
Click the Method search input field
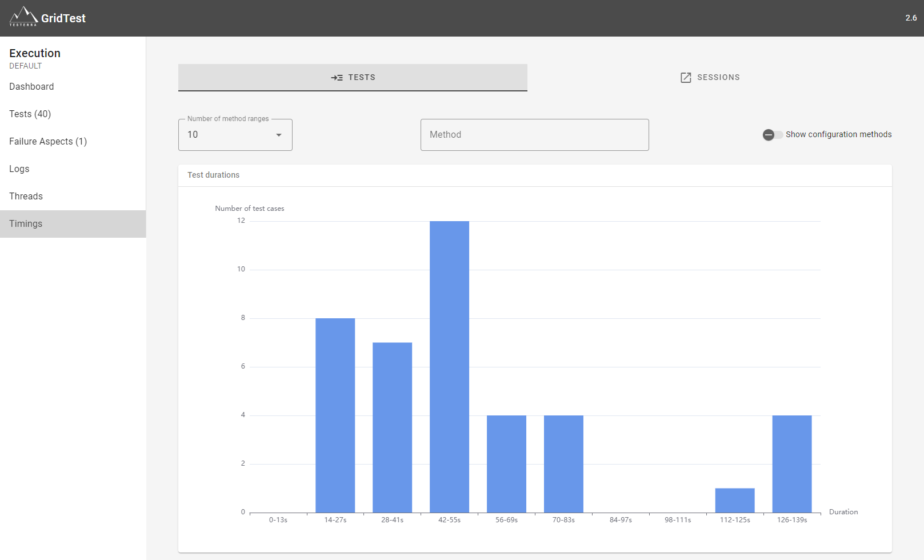coord(535,135)
